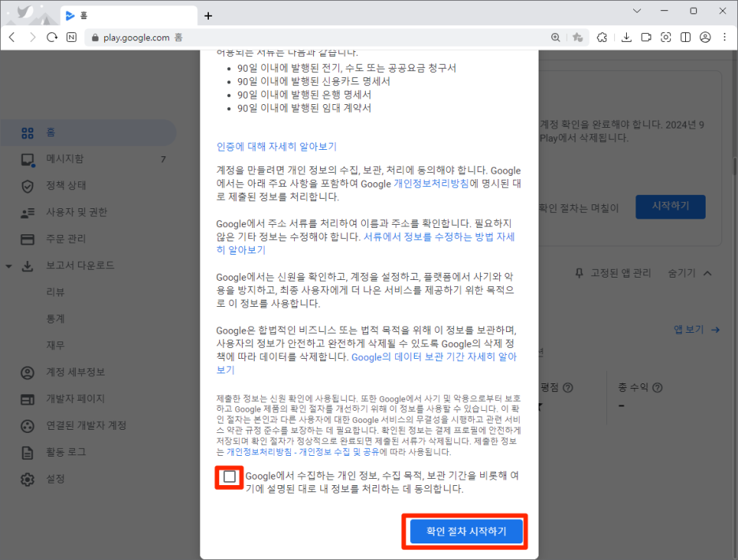Click the 시작하기 button behind the dialog
Image resolution: width=738 pixels, height=560 pixels.
click(x=670, y=207)
